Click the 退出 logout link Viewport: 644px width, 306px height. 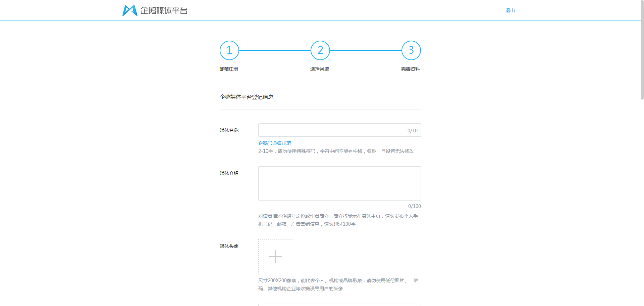510,10
